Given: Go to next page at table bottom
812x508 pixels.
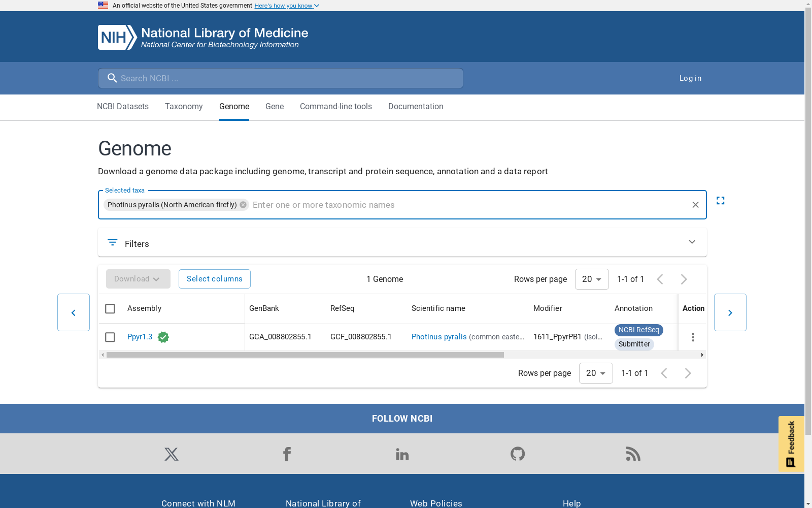Looking at the screenshot, I should click(688, 373).
